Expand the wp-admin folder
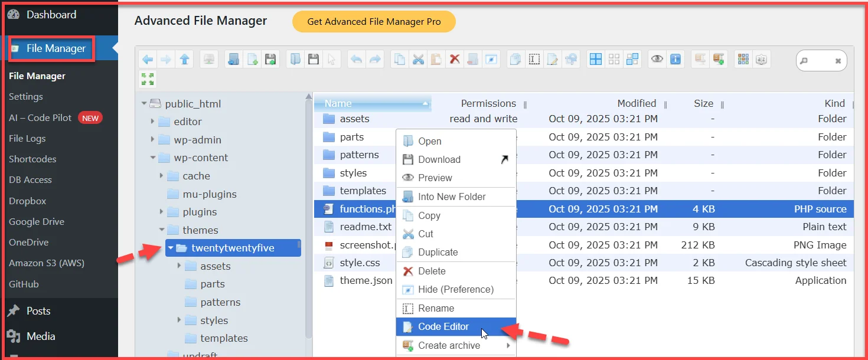868x360 pixels. click(x=152, y=139)
